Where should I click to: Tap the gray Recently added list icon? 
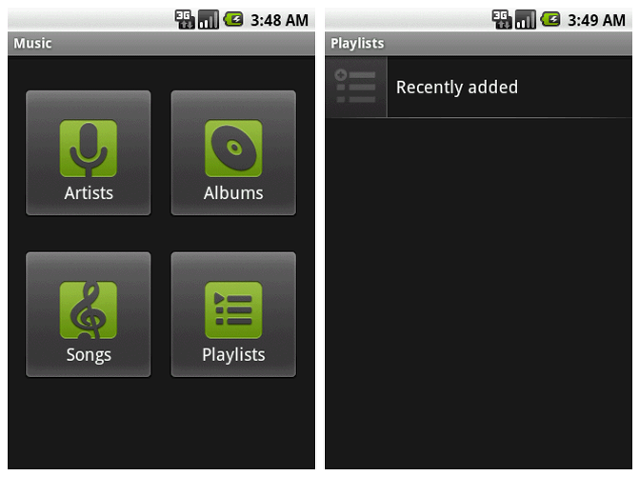click(x=356, y=87)
